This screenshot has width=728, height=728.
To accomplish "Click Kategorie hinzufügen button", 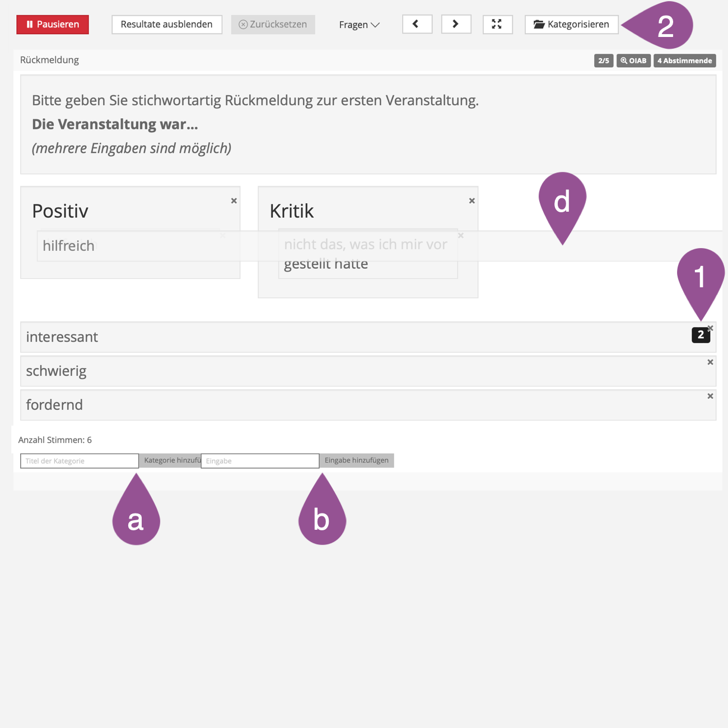I will [x=170, y=460].
